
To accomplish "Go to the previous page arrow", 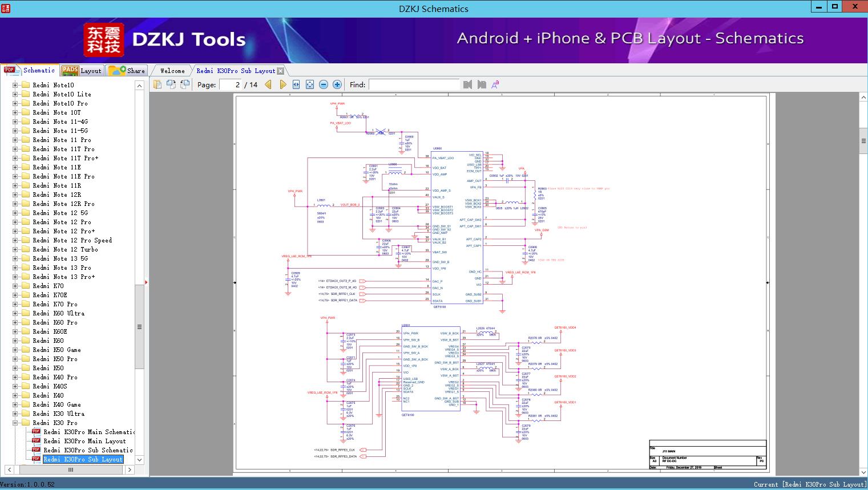I will pyautogui.click(x=268, y=84).
